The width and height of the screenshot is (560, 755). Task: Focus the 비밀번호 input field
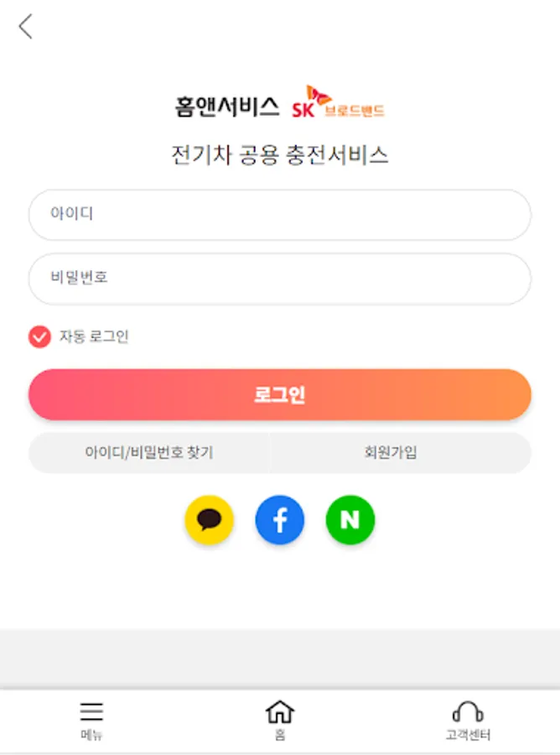pos(280,279)
